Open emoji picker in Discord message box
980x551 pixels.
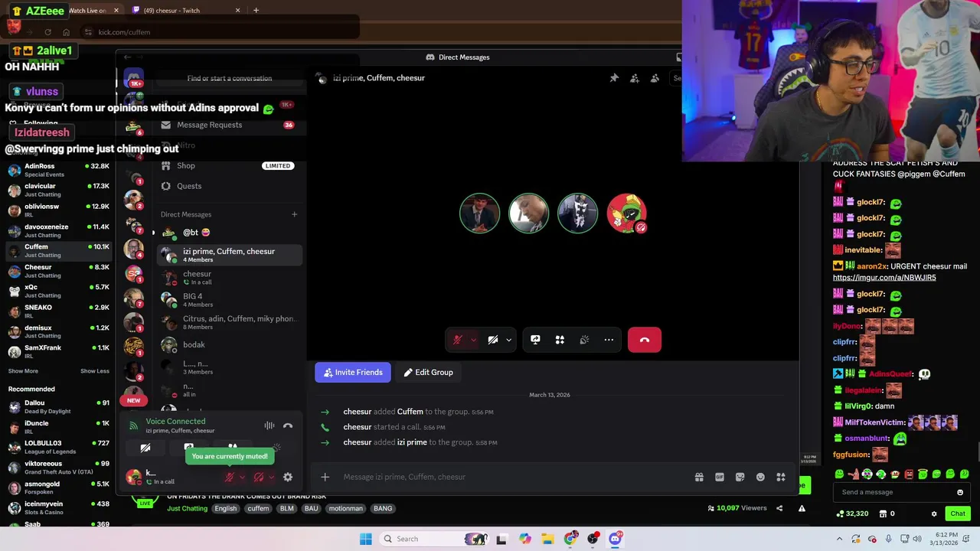click(760, 477)
